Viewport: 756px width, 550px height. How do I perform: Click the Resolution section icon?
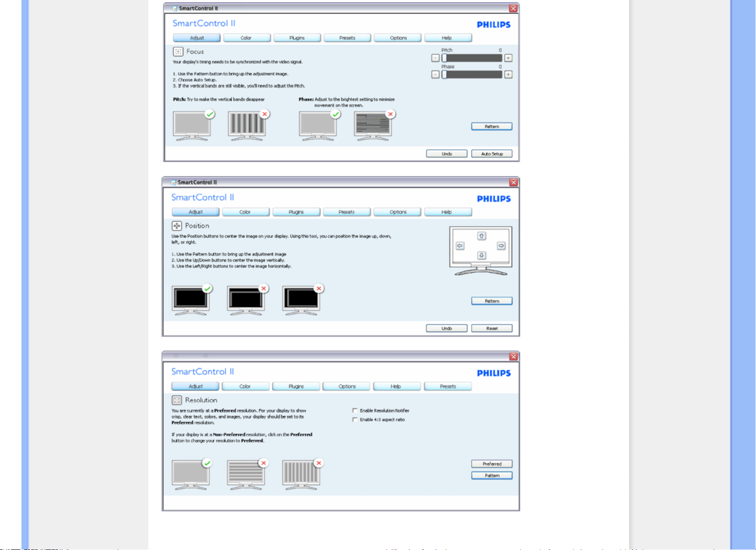point(176,400)
